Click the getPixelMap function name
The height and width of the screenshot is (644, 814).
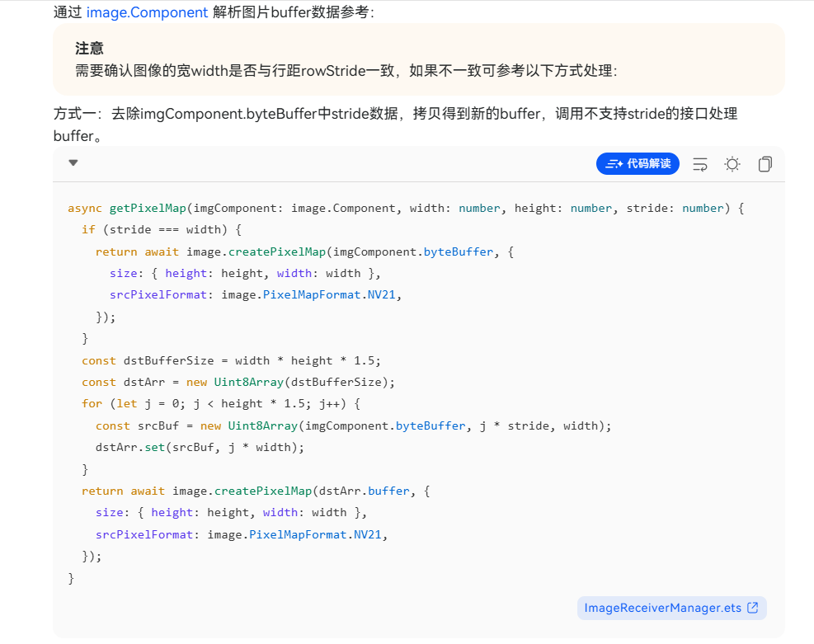coord(148,208)
